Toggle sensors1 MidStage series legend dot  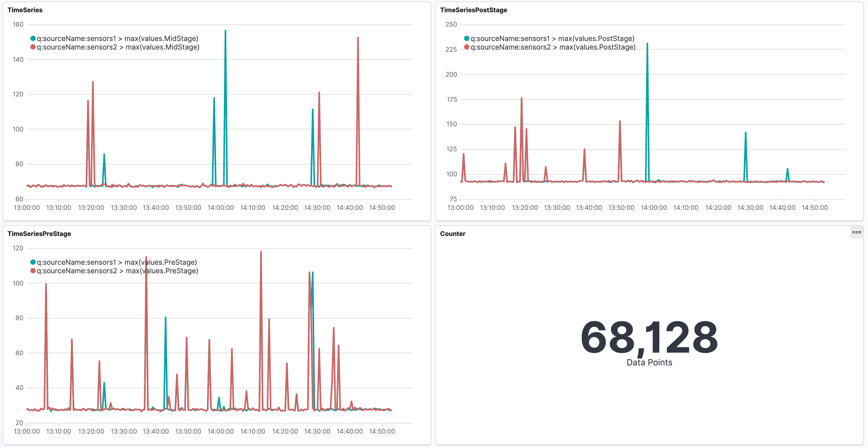pyautogui.click(x=33, y=38)
